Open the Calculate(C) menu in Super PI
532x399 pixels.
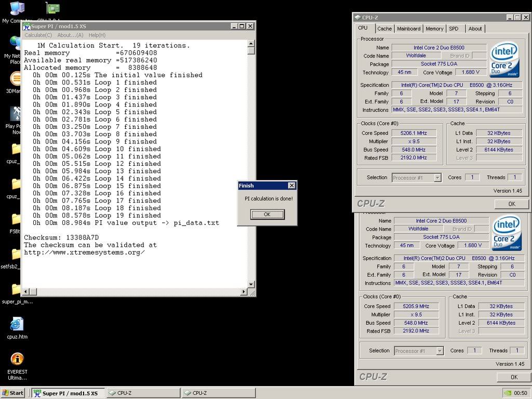coord(38,35)
